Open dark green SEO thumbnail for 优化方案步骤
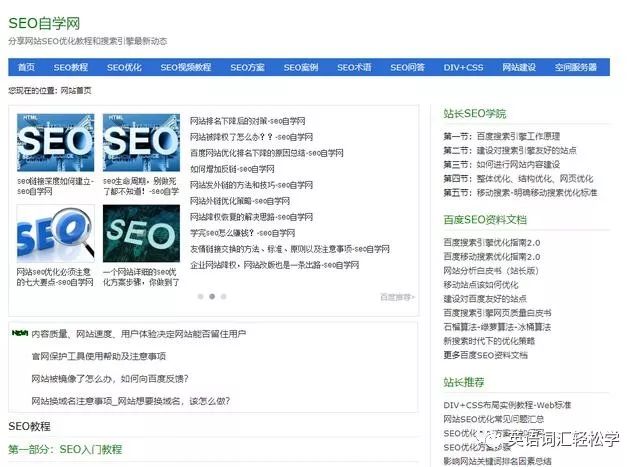 point(141,234)
